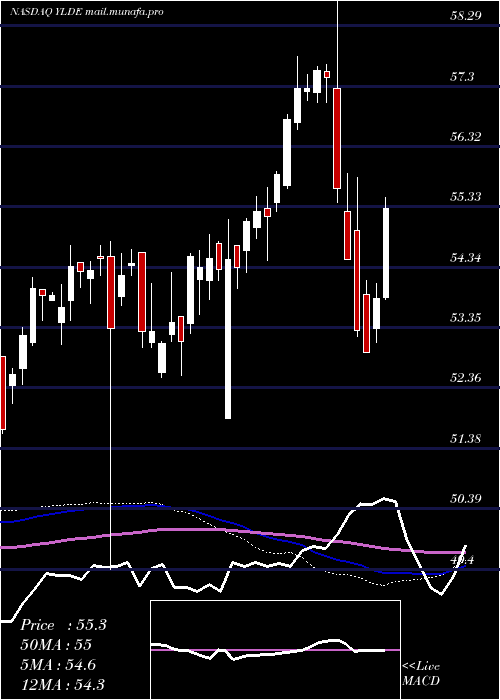
Task: Click the 5MA : 54.6 readout
Action: [58, 665]
